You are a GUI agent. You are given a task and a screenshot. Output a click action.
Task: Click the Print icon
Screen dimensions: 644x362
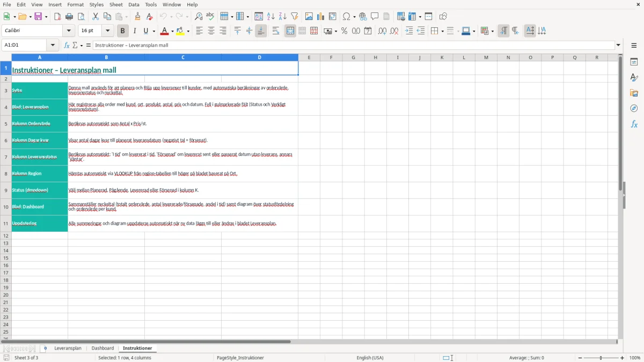point(69,17)
